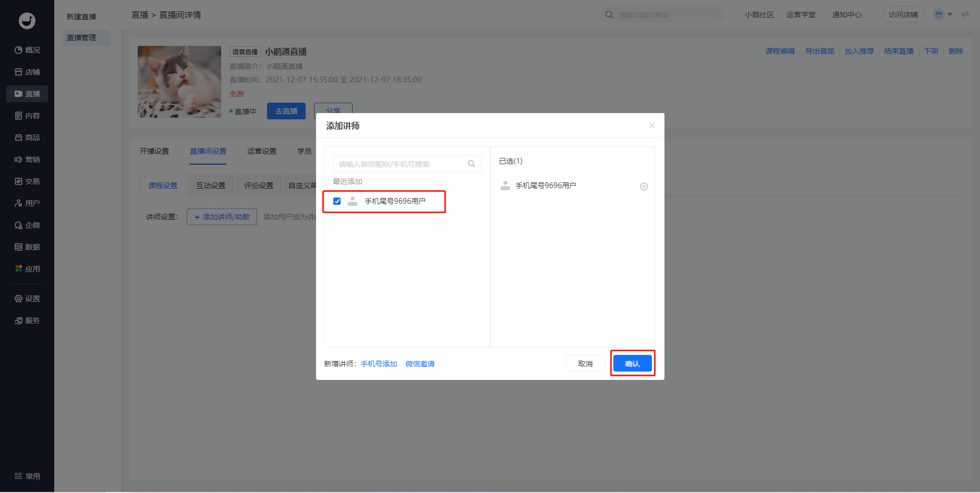
Task: Open 新建直播 submenu item
Action: 82,17
